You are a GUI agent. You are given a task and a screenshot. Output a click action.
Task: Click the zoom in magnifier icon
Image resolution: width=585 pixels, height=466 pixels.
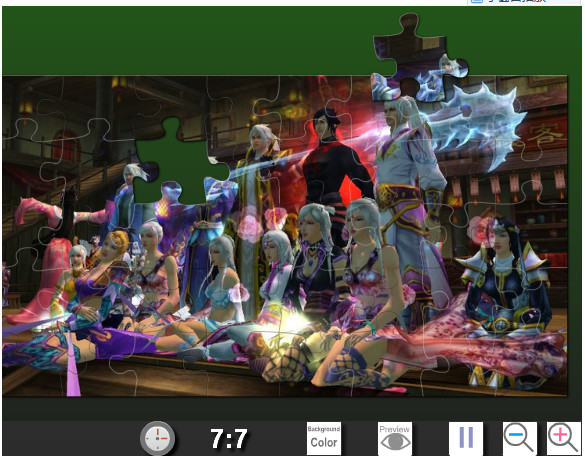pyautogui.click(x=564, y=438)
